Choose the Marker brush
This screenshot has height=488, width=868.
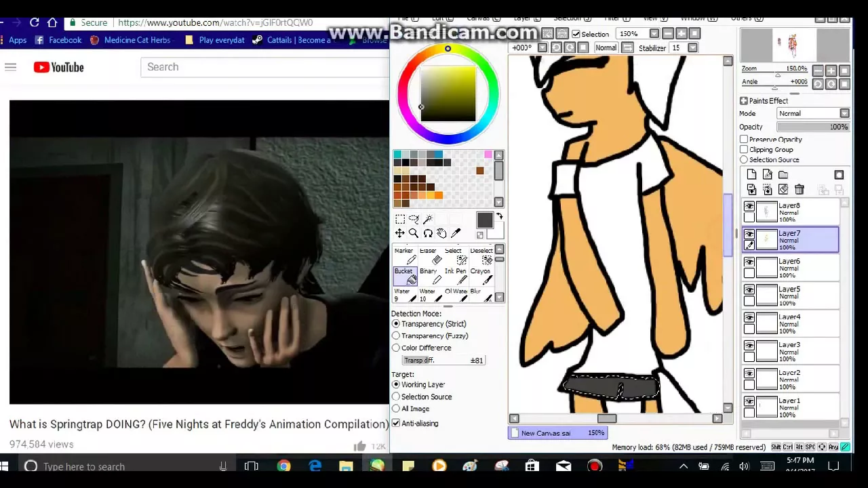405,256
